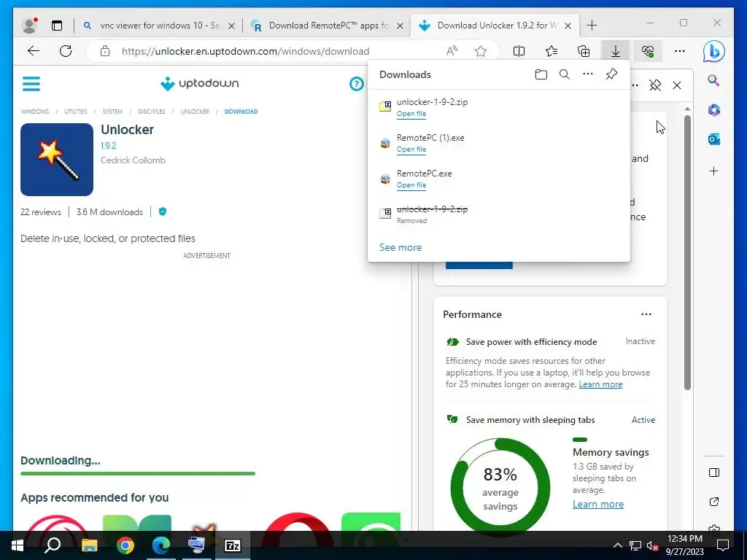This screenshot has height=560, width=747.
Task: Open more options in Downloads panel
Action: coord(588,74)
